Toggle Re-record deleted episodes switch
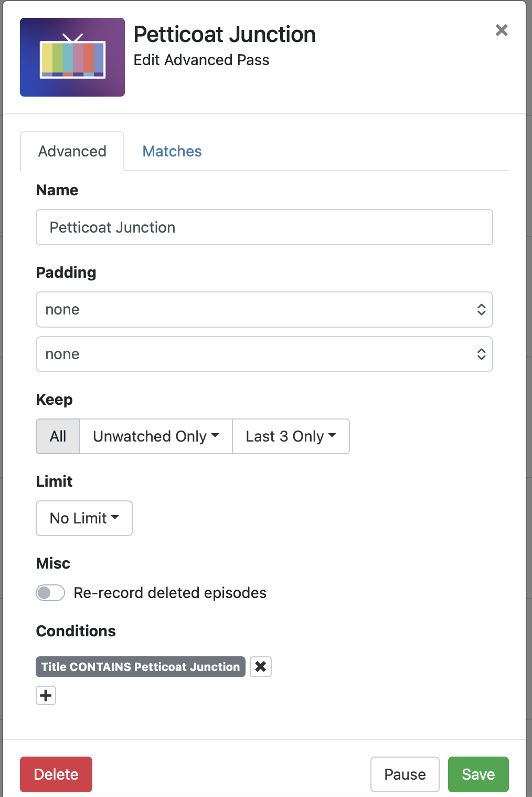The height and width of the screenshot is (797, 532). [50, 593]
